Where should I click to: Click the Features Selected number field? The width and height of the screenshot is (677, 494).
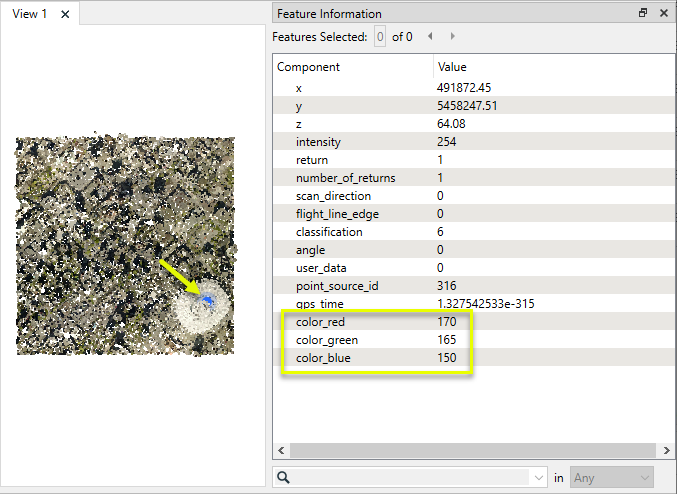(x=379, y=37)
